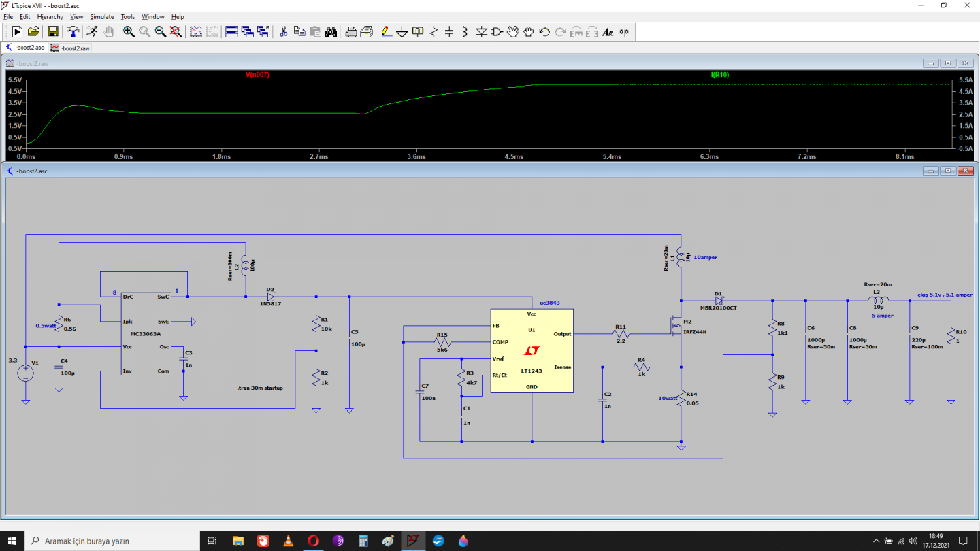Click the I(R10) trace label

pyautogui.click(x=719, y=75)
